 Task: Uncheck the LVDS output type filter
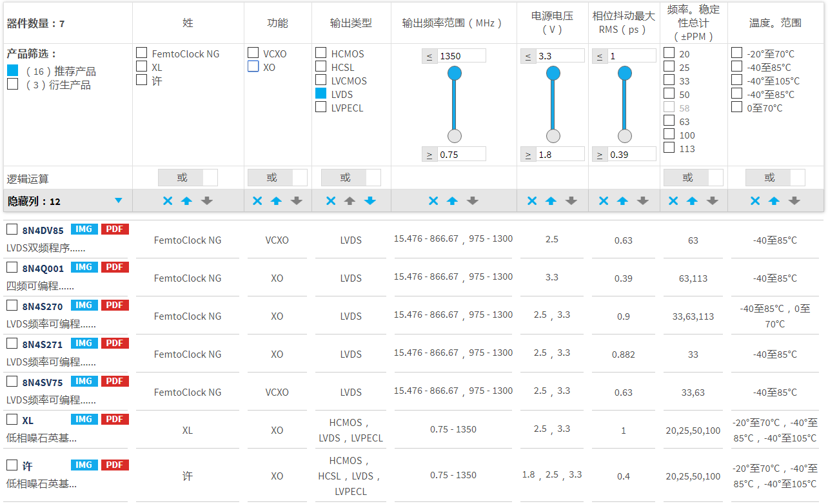(321, 93)
